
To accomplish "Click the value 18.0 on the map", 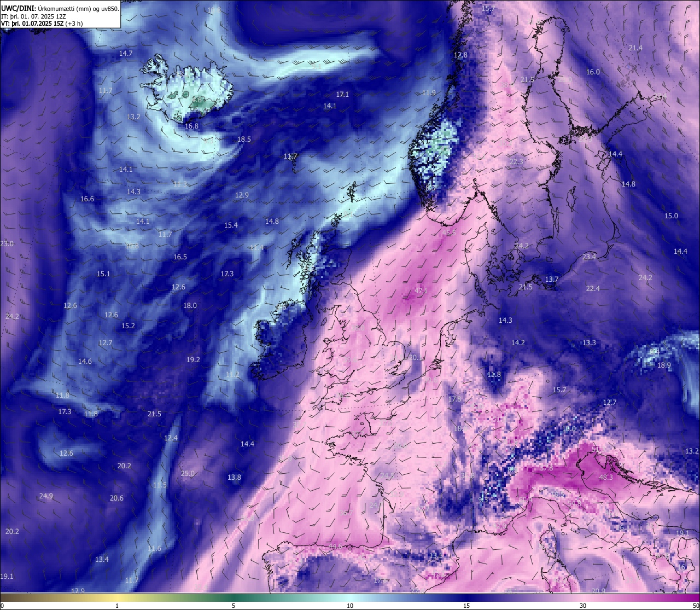I will (x=190, y=306).
